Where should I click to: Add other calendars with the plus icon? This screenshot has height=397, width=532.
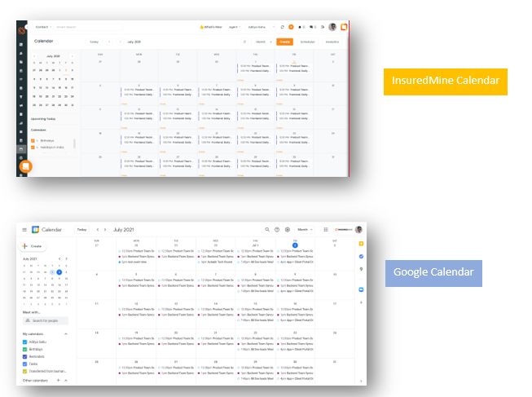(x=59, y=380)
